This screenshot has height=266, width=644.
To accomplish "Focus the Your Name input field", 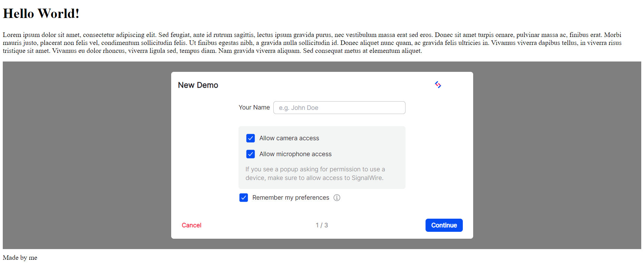I will (339, 108).
